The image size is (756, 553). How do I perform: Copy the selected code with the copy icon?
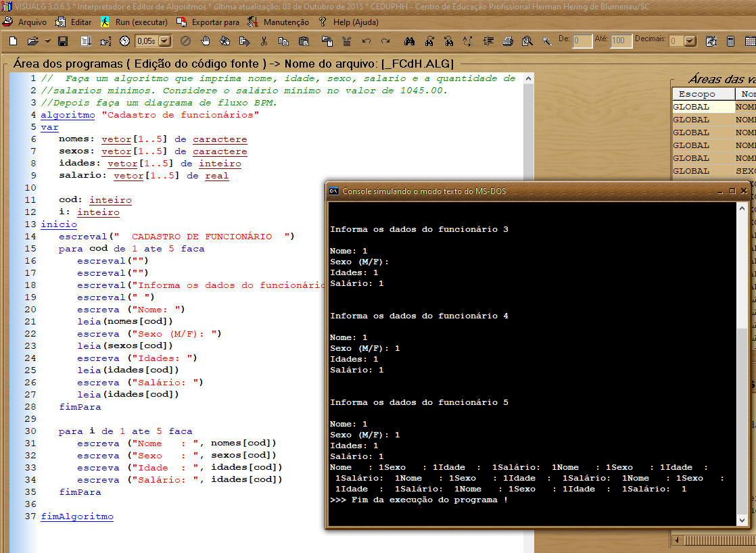(283, 41)
